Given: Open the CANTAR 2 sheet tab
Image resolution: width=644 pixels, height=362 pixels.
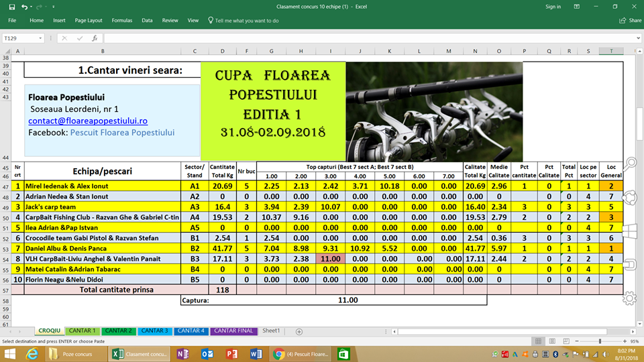Looking at the screenshot, I should 118,330.
